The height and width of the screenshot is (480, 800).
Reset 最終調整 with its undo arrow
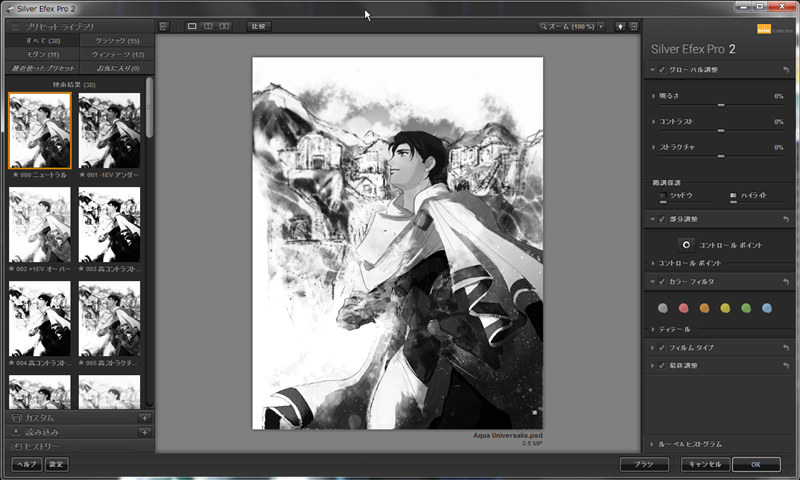(786, 365)
